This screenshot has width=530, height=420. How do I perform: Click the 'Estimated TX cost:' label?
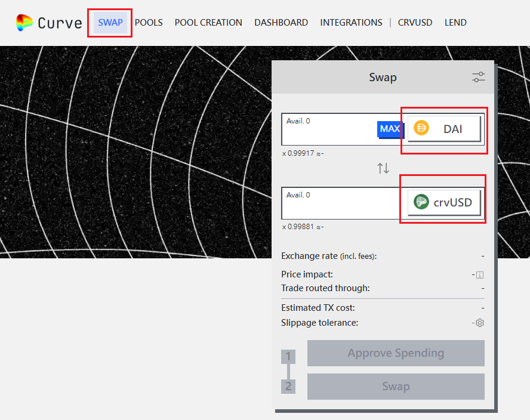coord(318,308)
